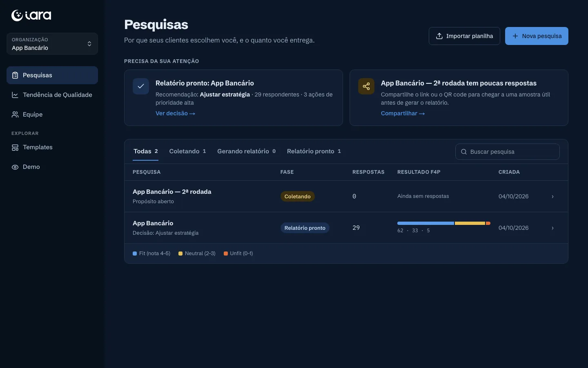Click the Respostas column header

368,172
